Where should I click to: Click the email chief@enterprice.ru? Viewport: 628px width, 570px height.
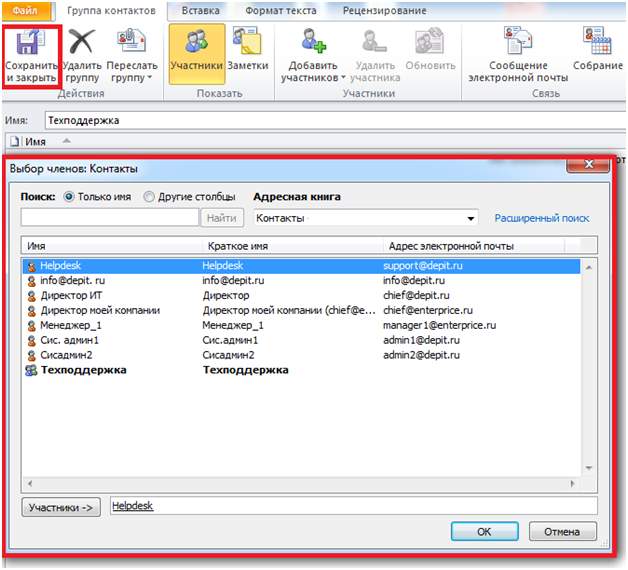[x=428, y=311]
